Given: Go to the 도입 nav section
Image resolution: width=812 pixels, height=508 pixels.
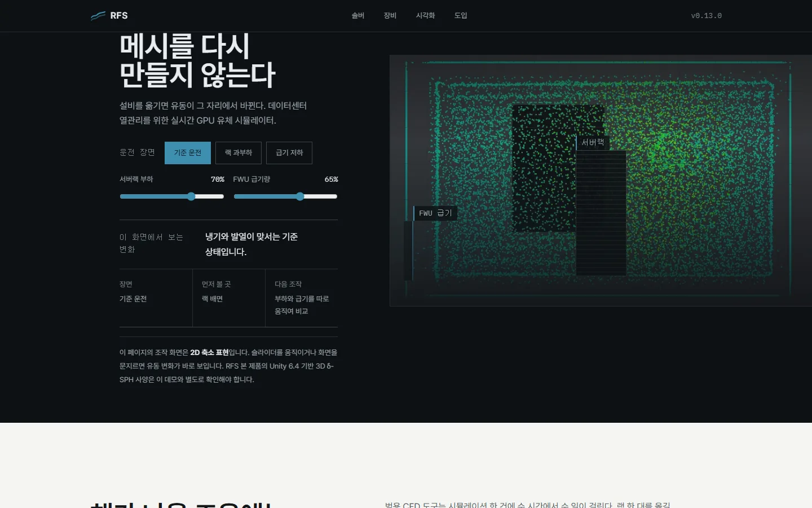Looking at the screenshot, I should [x=461, y=16].
